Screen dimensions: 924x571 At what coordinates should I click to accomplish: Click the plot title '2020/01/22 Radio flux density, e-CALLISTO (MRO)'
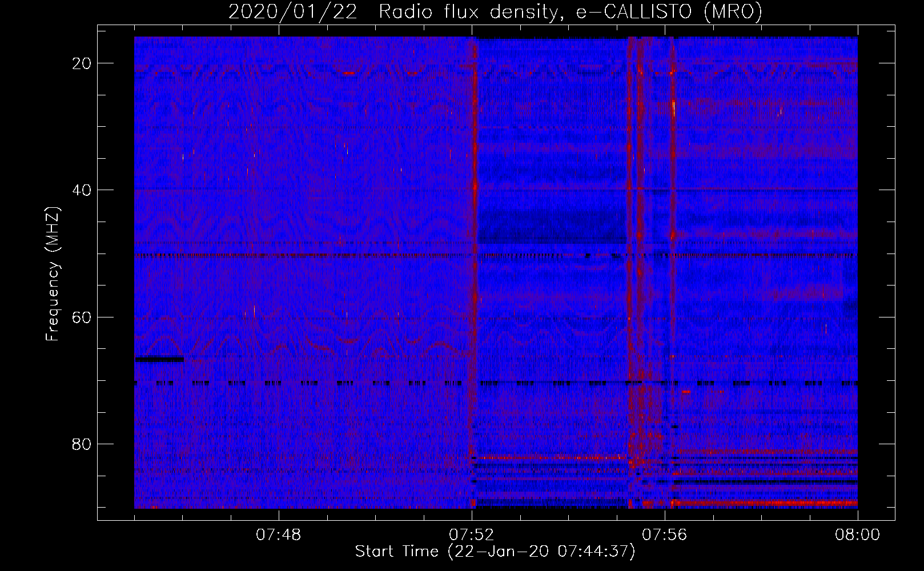[495, 11]
